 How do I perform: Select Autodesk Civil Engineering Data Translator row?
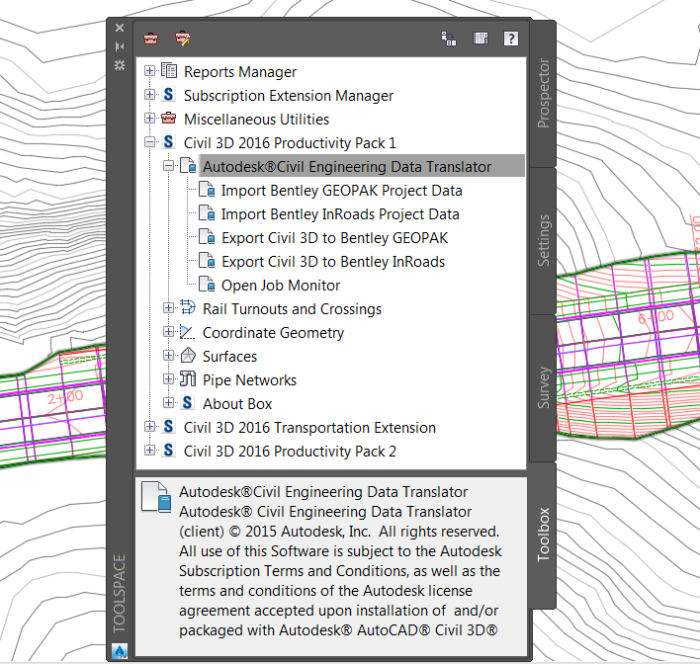coord(361,166)
